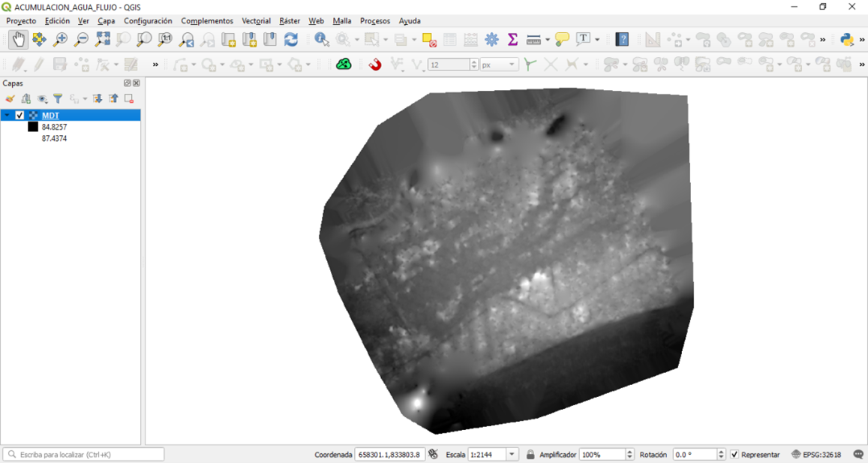Click the Statistical Summary sigma icon

pyautogui.click(x=512, y=39)
